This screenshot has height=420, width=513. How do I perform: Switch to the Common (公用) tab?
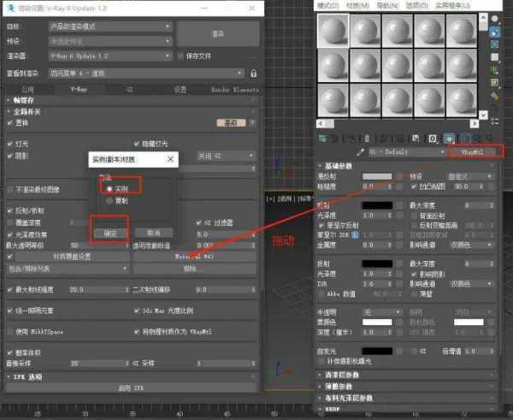(x=28, y=89)
